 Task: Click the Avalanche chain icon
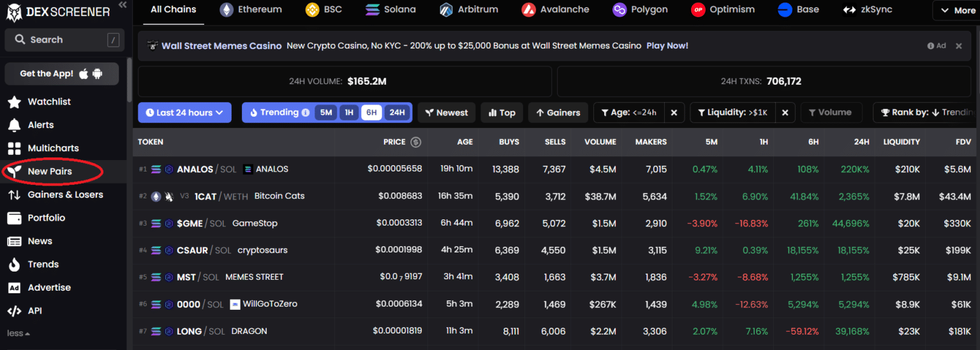pos(528,10)
